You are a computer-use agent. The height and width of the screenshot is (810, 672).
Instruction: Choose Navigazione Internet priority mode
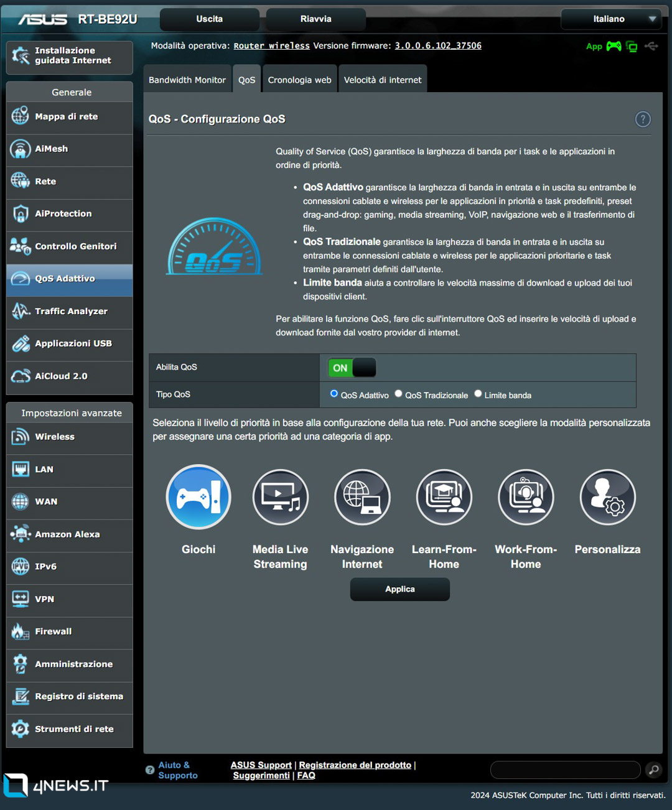pyautogui.click(x=362, y=497)
